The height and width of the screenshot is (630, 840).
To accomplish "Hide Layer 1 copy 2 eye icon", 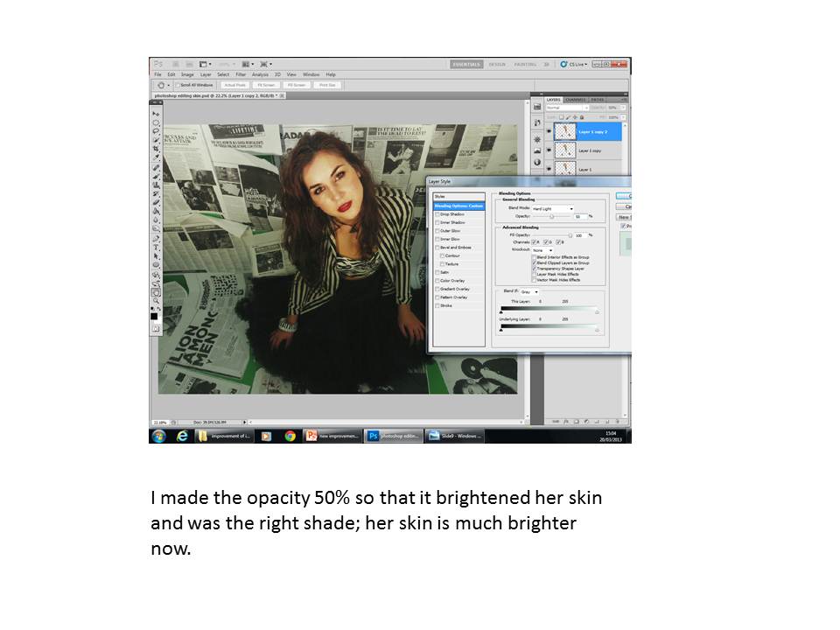I will point(549,131).
